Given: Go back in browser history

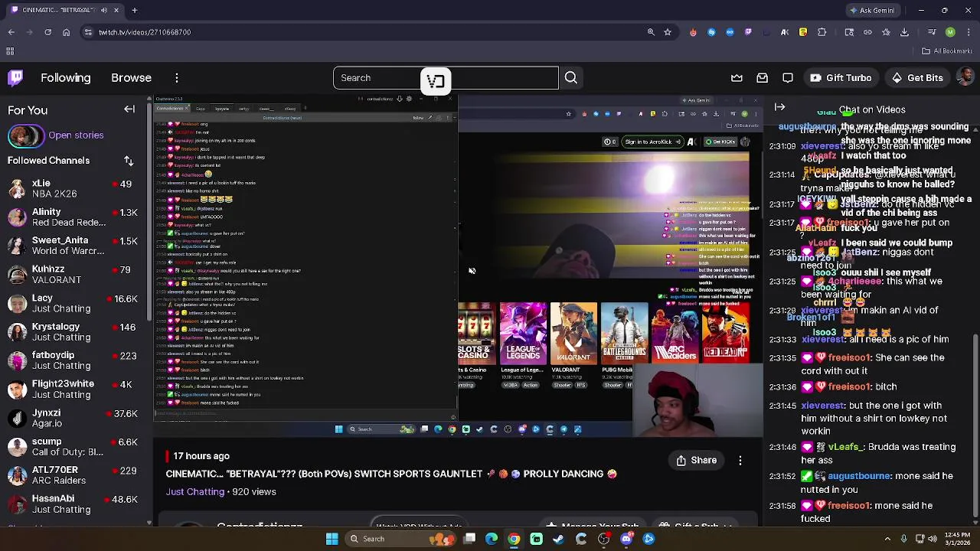Looking at the screenshot, I should 11,32.
